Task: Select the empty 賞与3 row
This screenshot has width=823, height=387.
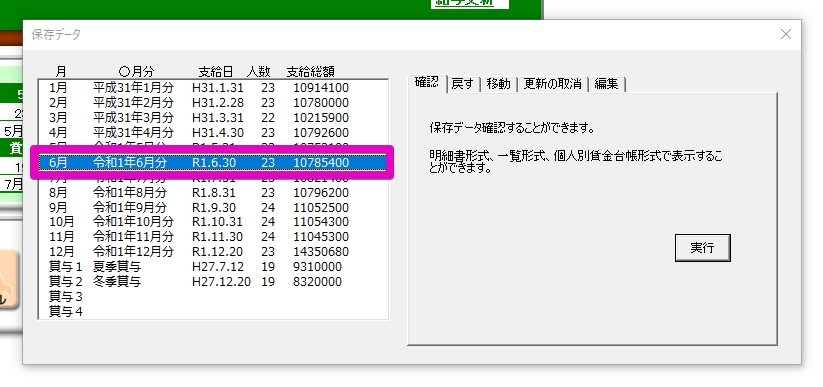Action: (213, 297)
